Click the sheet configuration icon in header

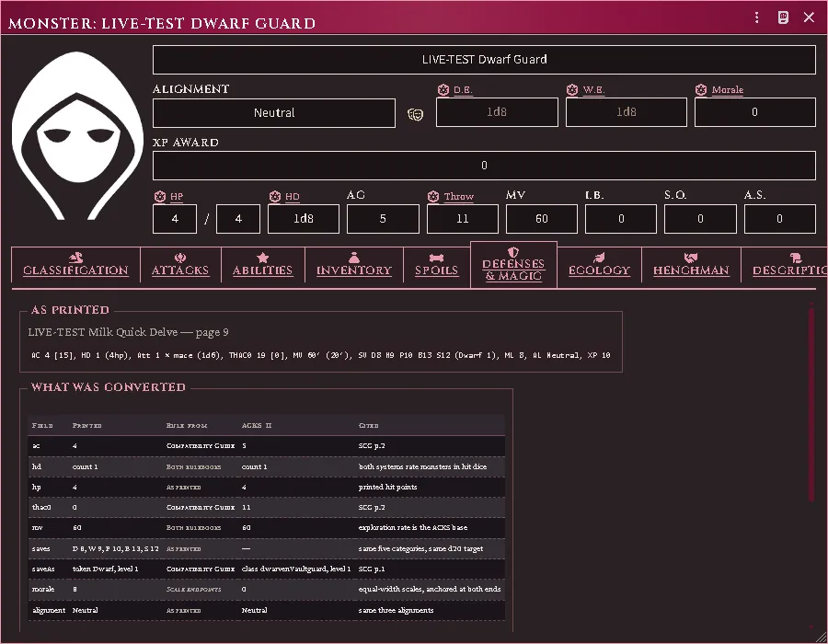pyautogui.click(x=783, y=18)
